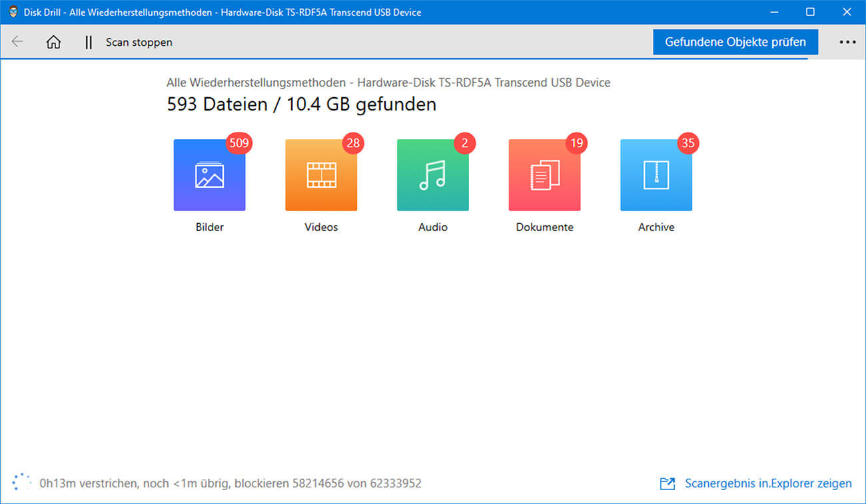866x504 pixels.
Task: Go to the home screen icon
Action: coord(53,42)
